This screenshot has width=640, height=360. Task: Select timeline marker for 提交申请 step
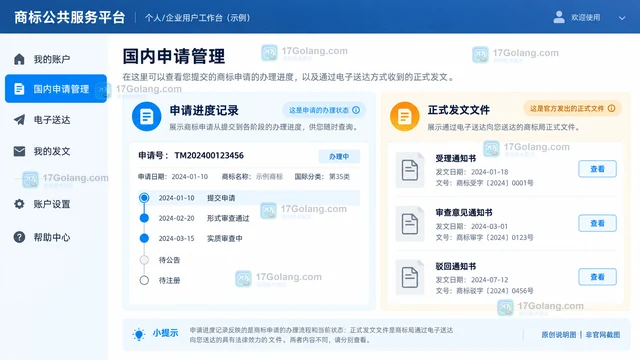click(144, 198)
